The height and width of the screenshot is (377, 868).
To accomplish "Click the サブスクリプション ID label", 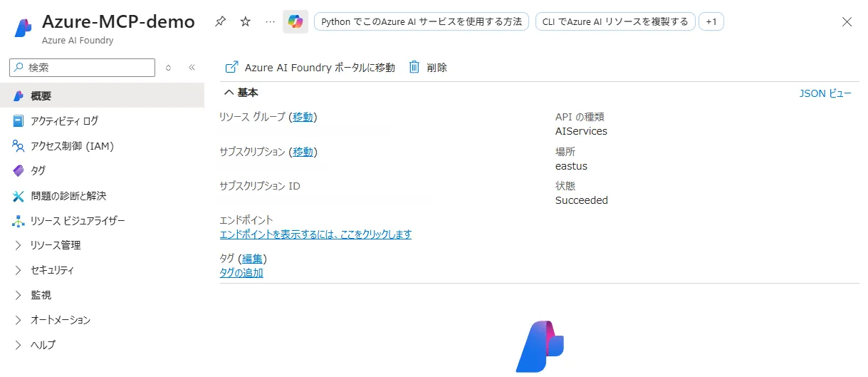I will click(x=260, y=186).
